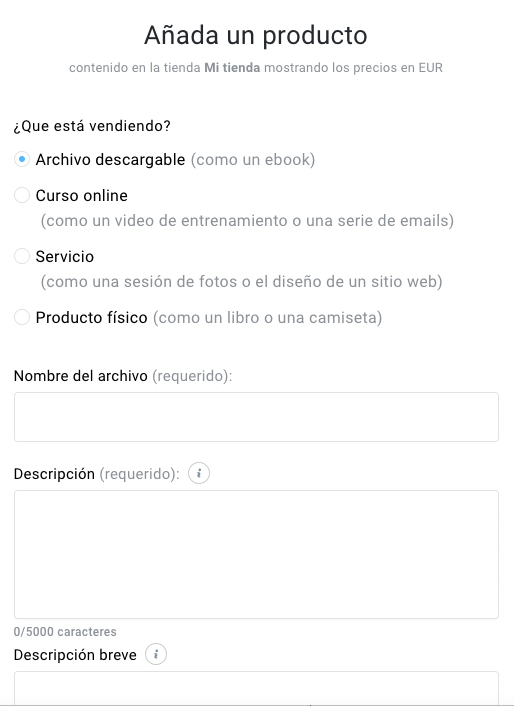Click the 'Servicio' option label

(65, 257)
